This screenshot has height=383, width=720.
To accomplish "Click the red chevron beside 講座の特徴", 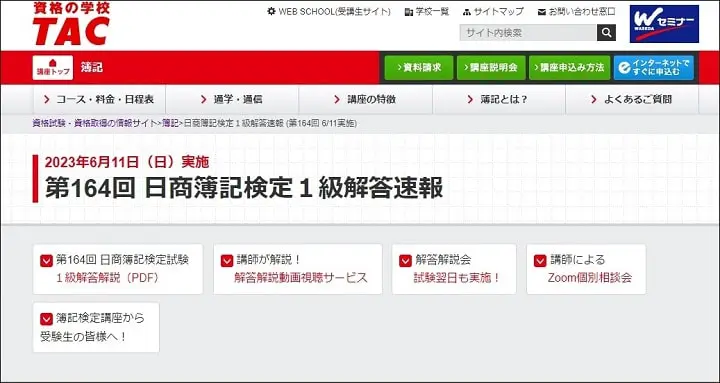I will (x=338, y=99).
